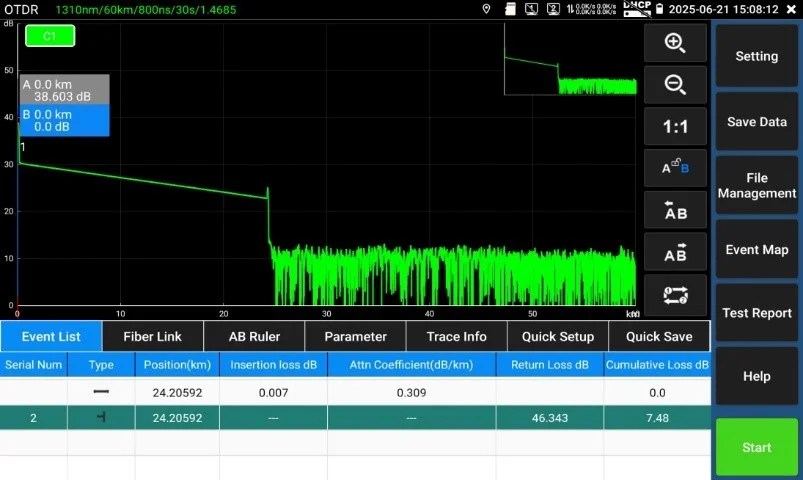Viewport: 803px width, 480px height.
Task: Click the Type column header
Action: [x=101, y=365]
